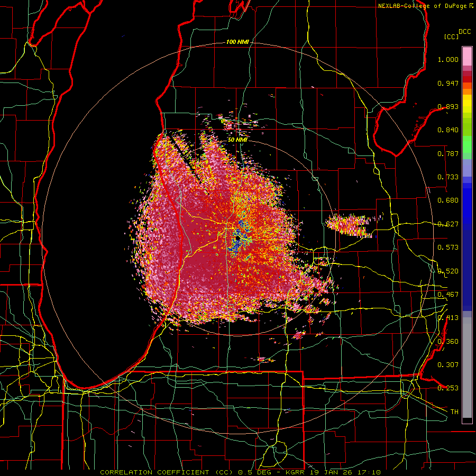Screen dimensions: 476x476
Task: Select the 0.360 scale value
Action: pos(448,342)
